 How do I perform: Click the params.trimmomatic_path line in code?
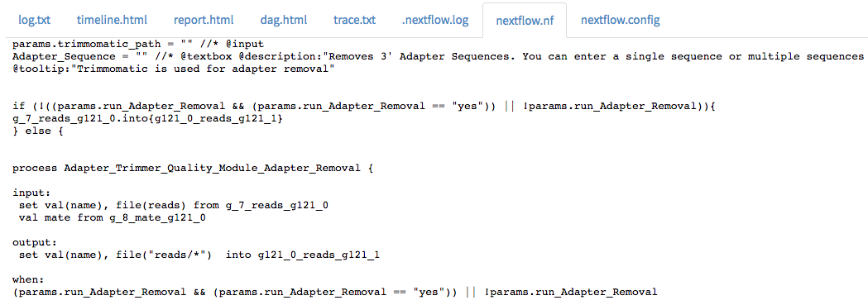tap(138, 44)
